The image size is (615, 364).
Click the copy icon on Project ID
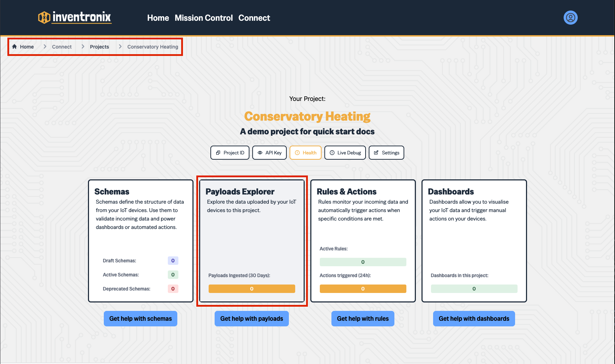(218, 153)
